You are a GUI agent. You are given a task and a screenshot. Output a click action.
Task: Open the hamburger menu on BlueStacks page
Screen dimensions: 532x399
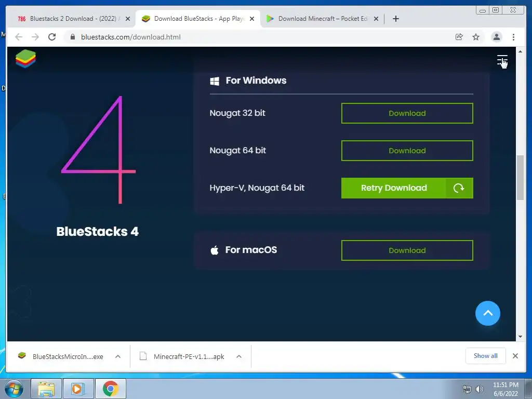502,60
